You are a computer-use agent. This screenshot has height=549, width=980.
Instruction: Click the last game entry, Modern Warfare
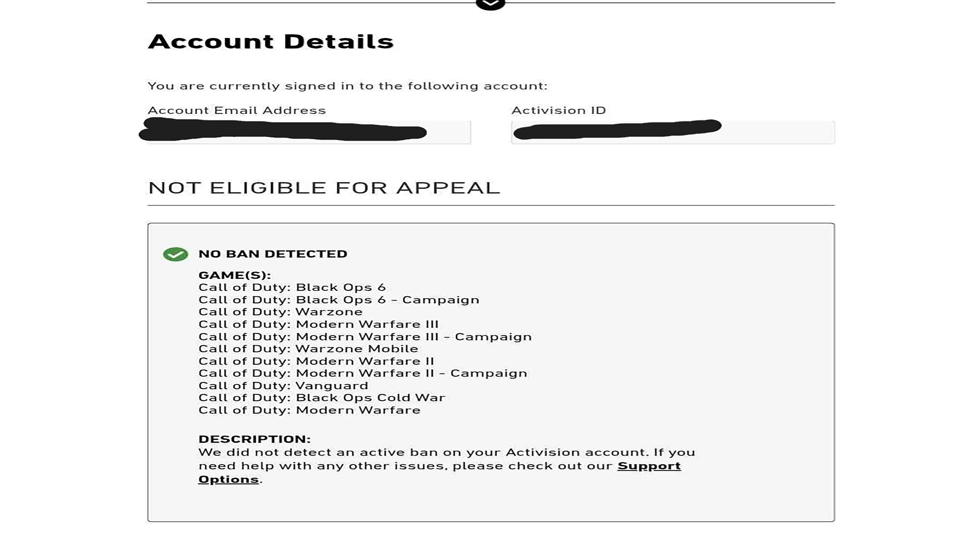coord(309,410)
